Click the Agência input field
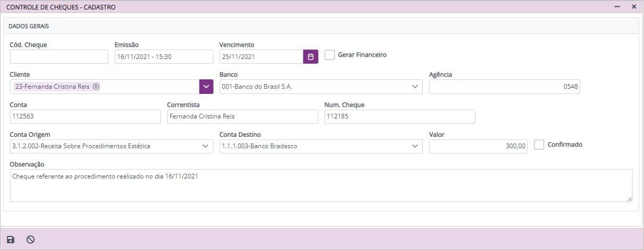 pos(504,87)
